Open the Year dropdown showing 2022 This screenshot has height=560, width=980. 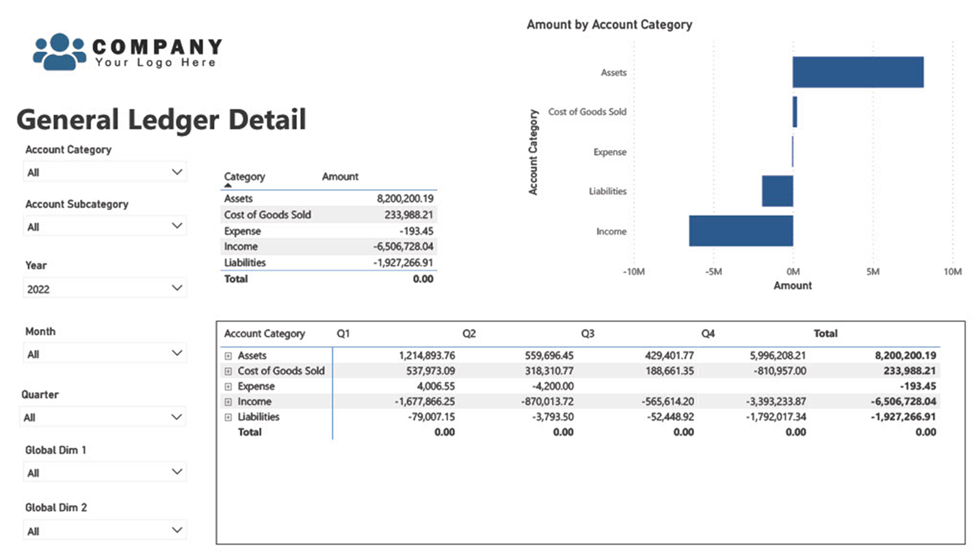point(176,289)
